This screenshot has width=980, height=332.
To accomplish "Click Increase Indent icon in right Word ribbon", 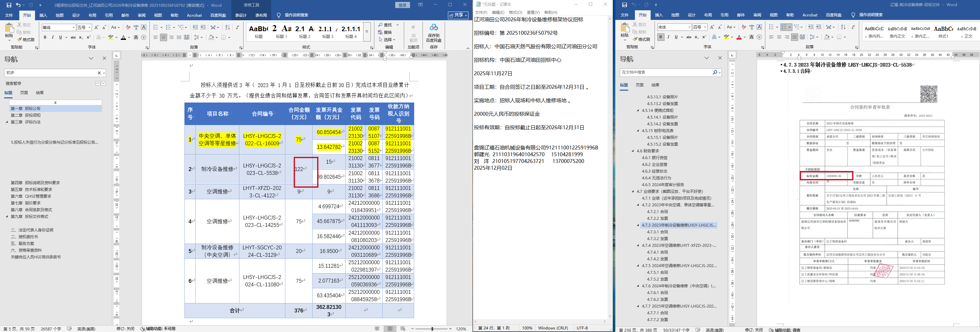I will coord(819,27).
